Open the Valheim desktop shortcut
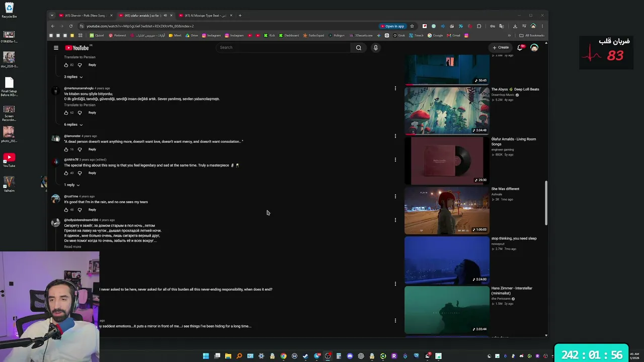Viewport: 644px width, 362px height. [9, 184]
